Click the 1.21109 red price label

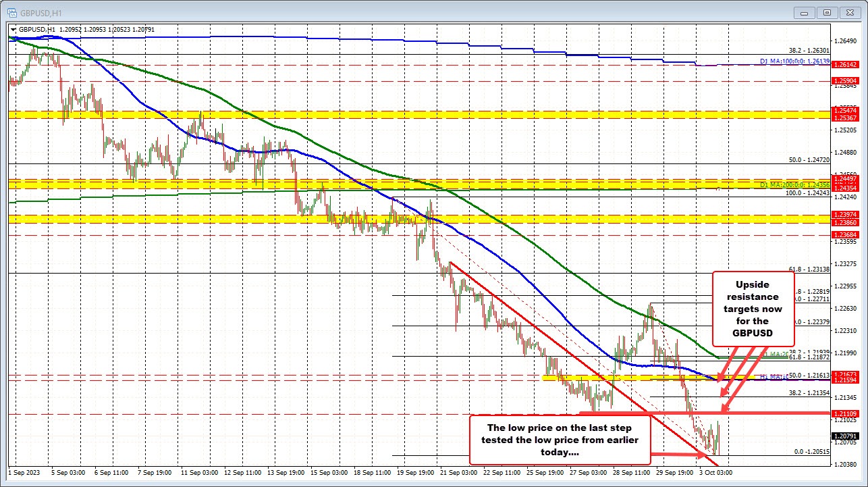(848, 412)
